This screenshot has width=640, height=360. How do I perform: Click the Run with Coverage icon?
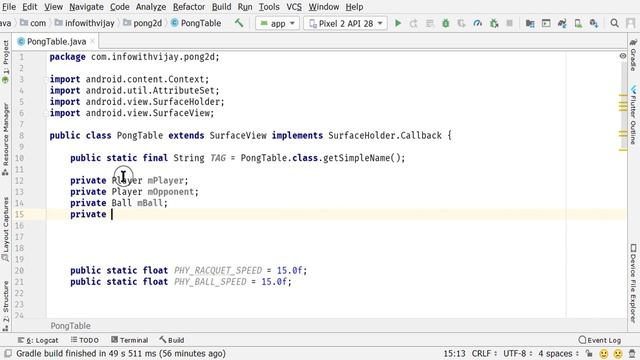(462, 24)
